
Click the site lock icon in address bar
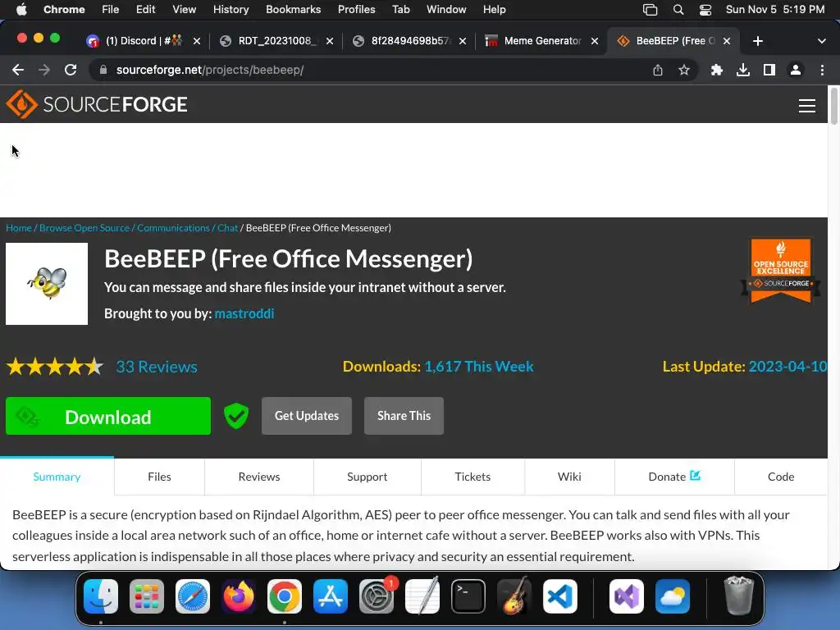click(103, 70)
